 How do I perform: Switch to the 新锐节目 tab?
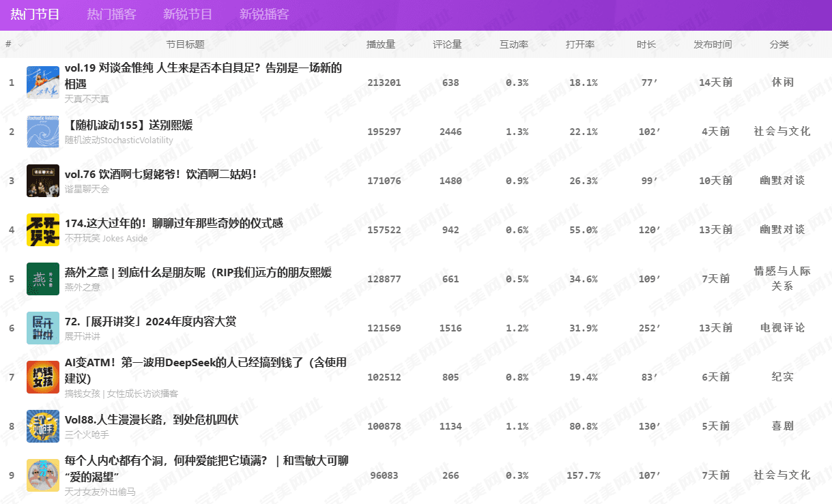pos(188,14)
